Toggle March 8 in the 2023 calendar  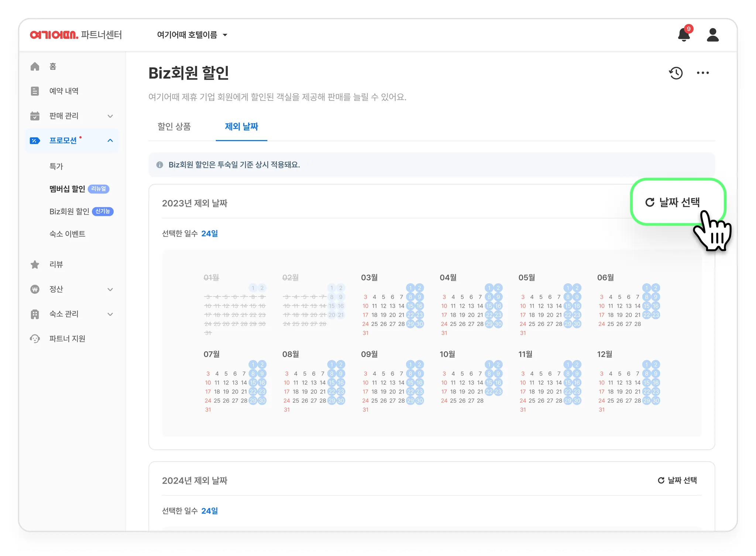click(410, 297)
